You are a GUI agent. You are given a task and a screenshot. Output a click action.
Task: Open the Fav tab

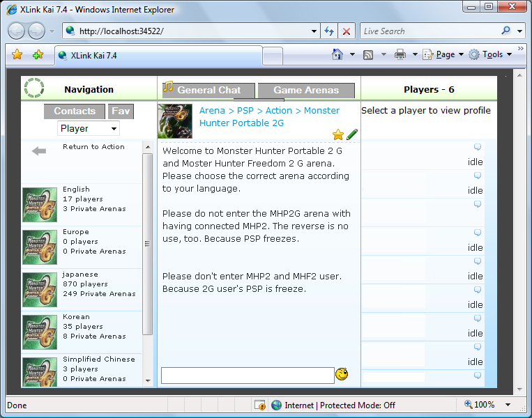[121, 111]
